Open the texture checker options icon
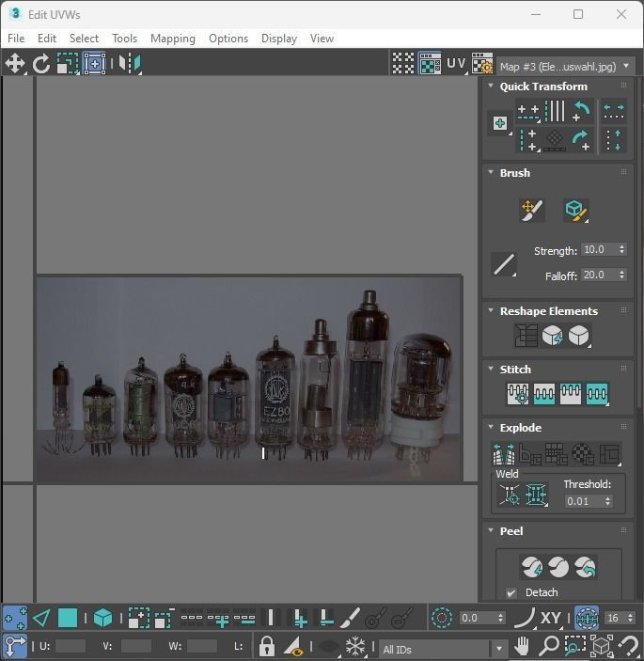Viewport: 644px width, 661px height. (x=482, y=64)
